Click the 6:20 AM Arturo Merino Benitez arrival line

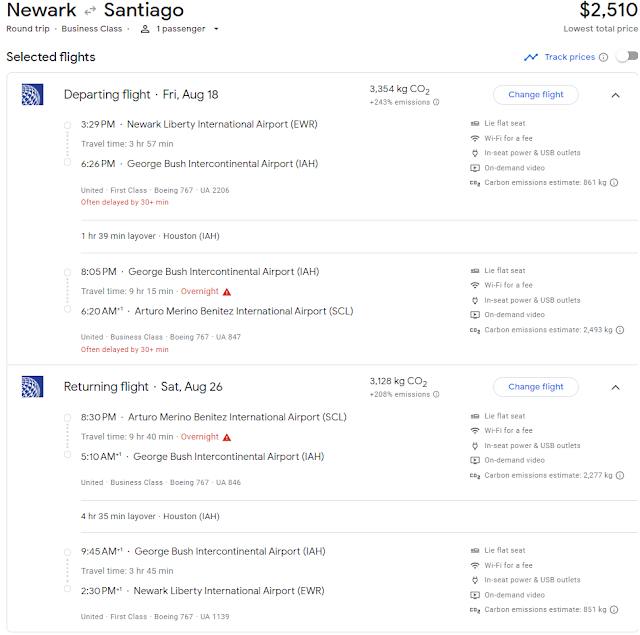pyautogui.click(x=217, y=311)
